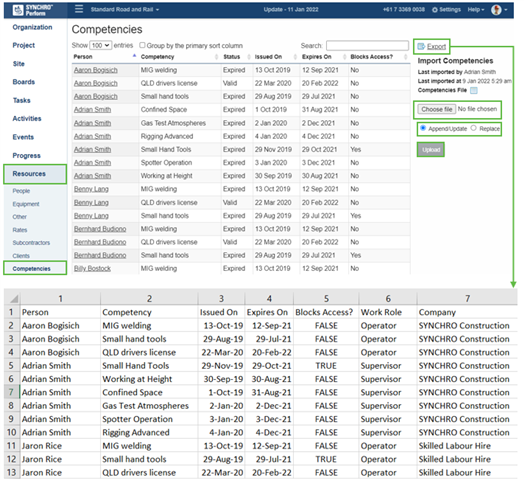Open the Show entries dropdown
This screenshot has width=524, height=480.
[100, 45]
